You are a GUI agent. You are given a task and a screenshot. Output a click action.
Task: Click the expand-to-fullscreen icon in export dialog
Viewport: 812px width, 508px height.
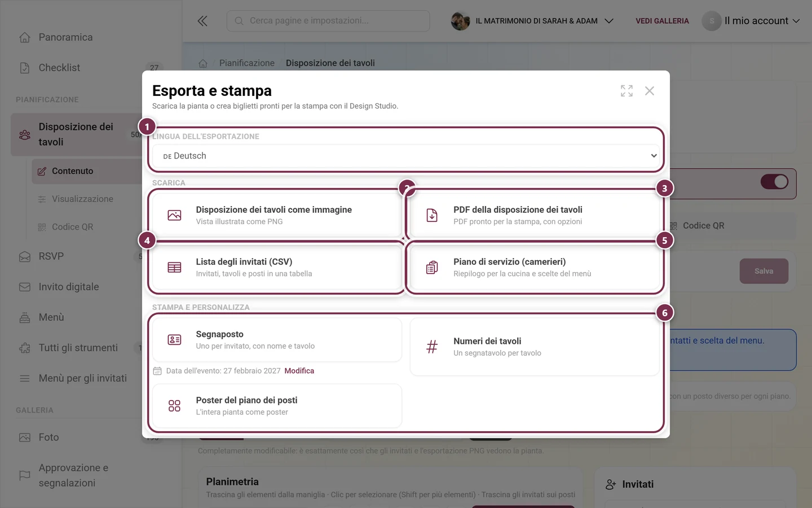click(x=626, y=91)
